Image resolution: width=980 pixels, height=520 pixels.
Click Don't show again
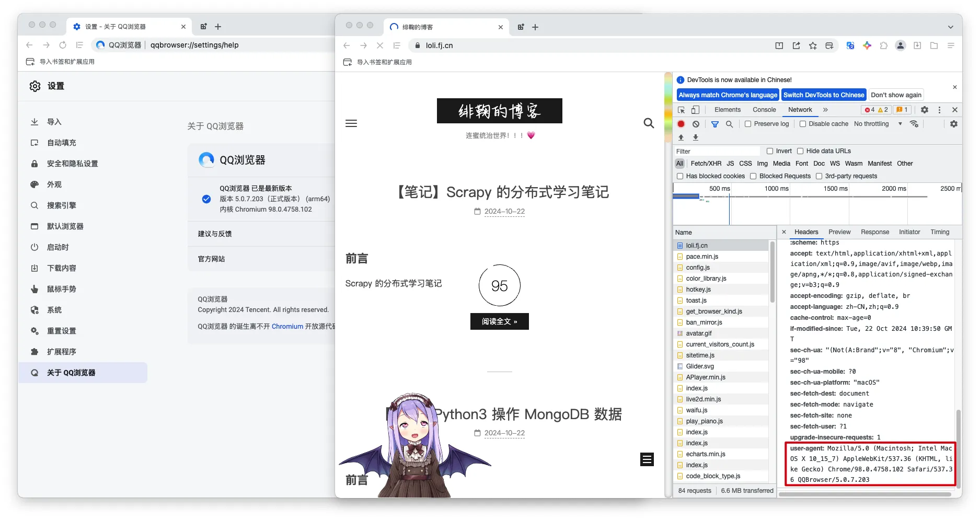[x=896, y=95]
